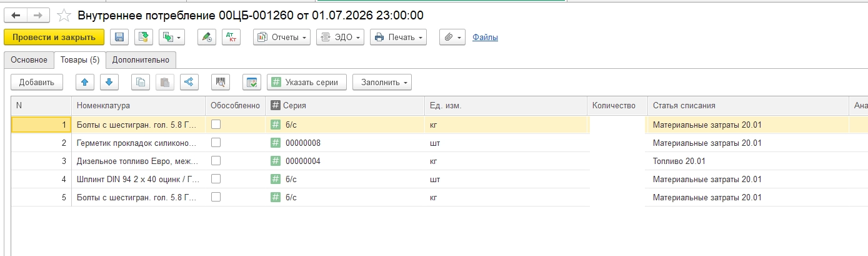Toggle Обособленно checkbox for Дизельное топливо row
This screenshot has height=256, width=868.
(x=216, y=161)
